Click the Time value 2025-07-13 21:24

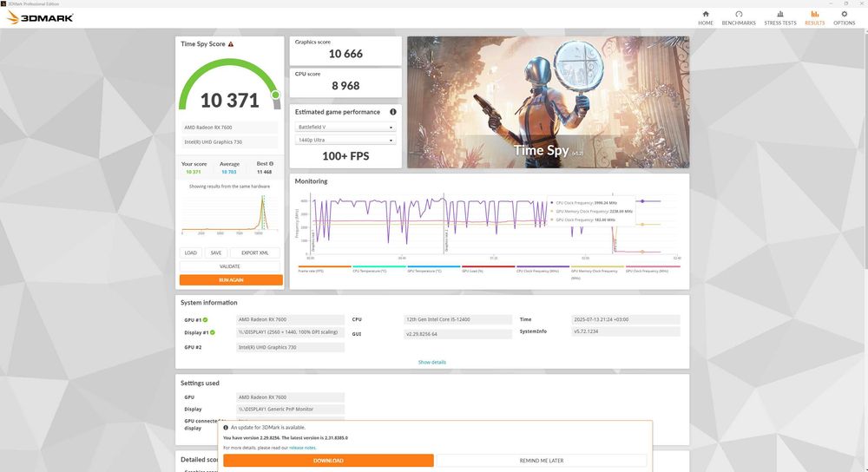click(626, 319)
